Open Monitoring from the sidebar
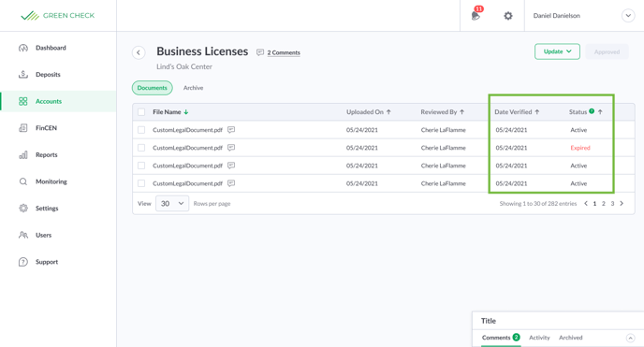 coord(51,181)
